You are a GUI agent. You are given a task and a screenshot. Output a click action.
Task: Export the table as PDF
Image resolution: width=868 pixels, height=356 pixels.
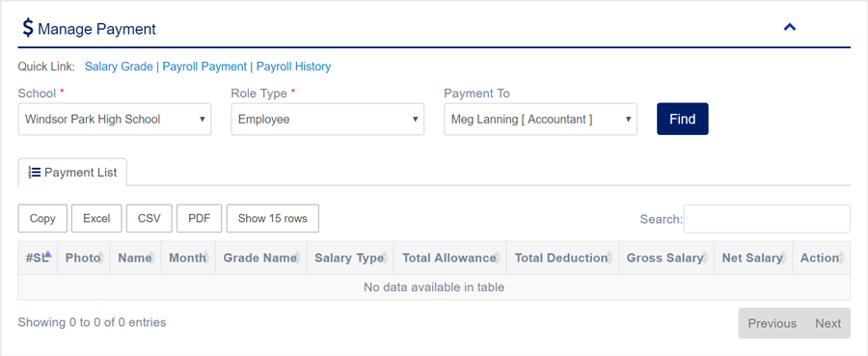tap(200, 218)
